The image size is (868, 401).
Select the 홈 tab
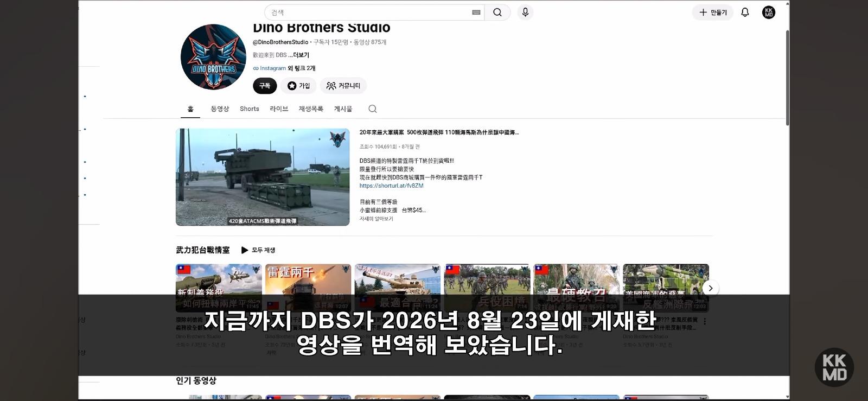pos(190,109)
